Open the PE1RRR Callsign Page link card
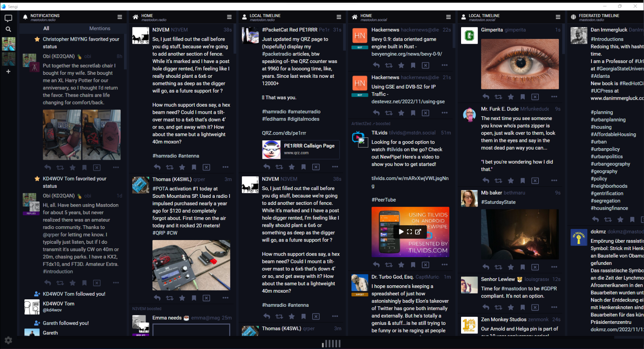This screenshot has width=644, height=349. [x=300, y=149]
